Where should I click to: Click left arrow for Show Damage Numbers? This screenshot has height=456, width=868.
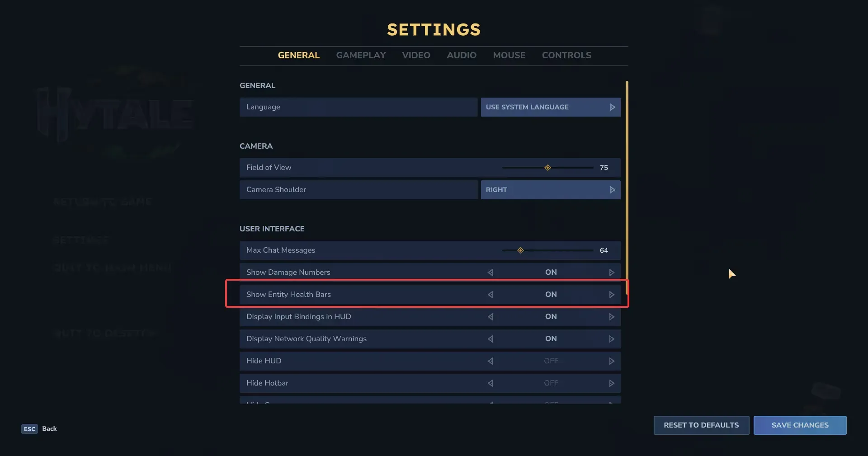click(x=490, y=273)
